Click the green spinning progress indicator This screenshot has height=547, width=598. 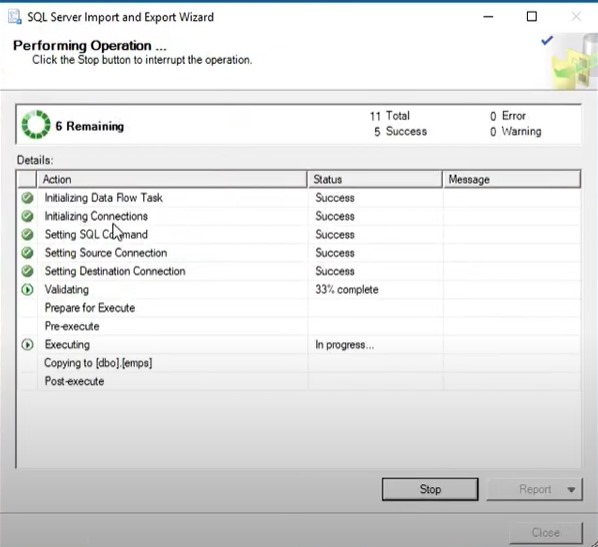[x=35, y=125]
